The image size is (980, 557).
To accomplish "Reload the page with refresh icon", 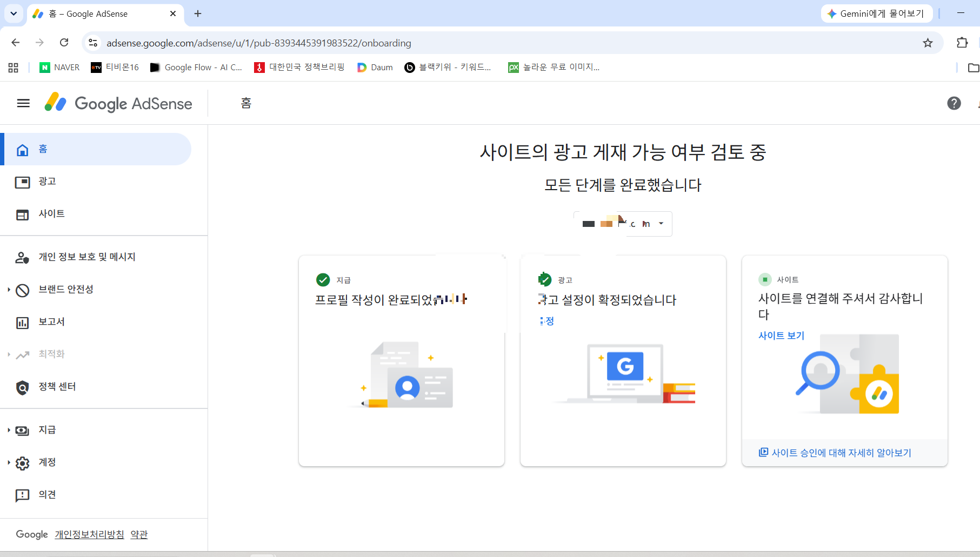I will point(64,43).
